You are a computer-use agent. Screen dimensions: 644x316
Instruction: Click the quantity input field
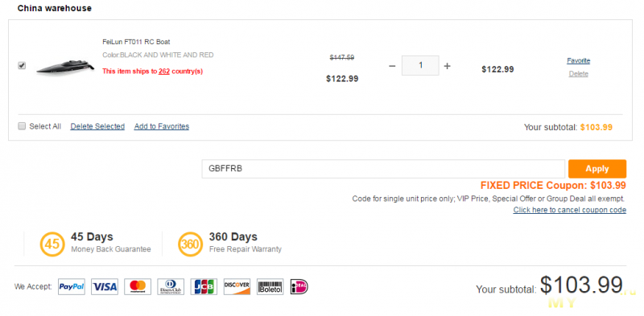pos(420,66)
